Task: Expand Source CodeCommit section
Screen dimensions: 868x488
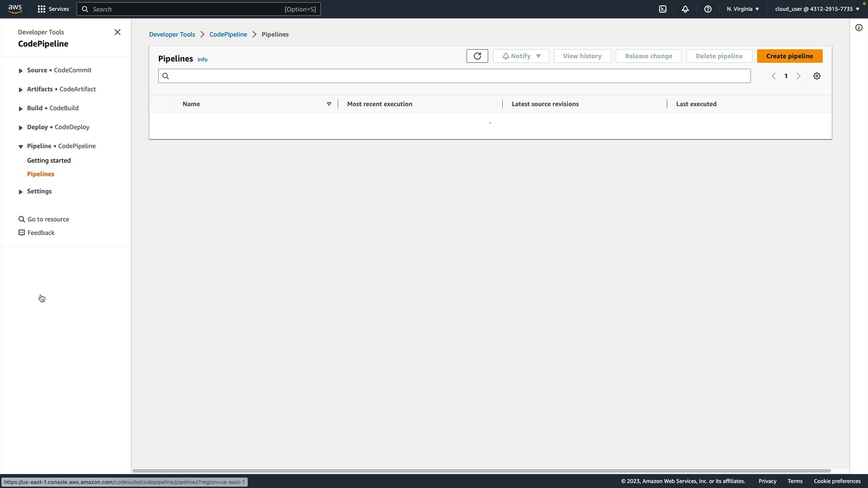Action: pos(21,70)
